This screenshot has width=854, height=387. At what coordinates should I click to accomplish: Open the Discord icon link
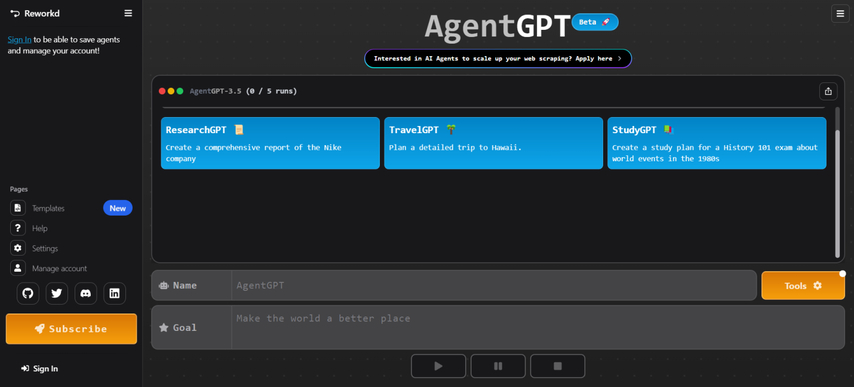[x=86, y=293]
